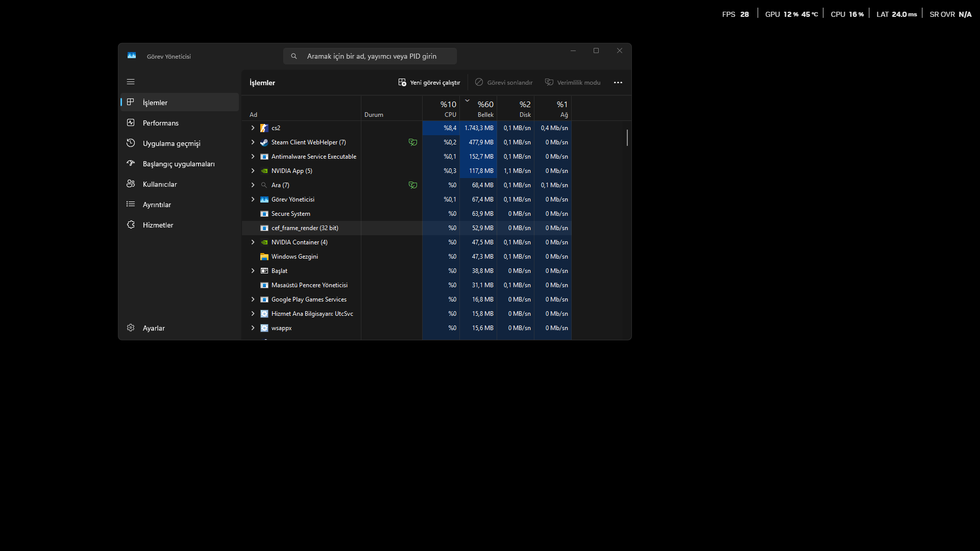Screen dimensions: 980x551
Task: Click efficiency leaf icon on Ara row
Action: click(x=413, y=185)
